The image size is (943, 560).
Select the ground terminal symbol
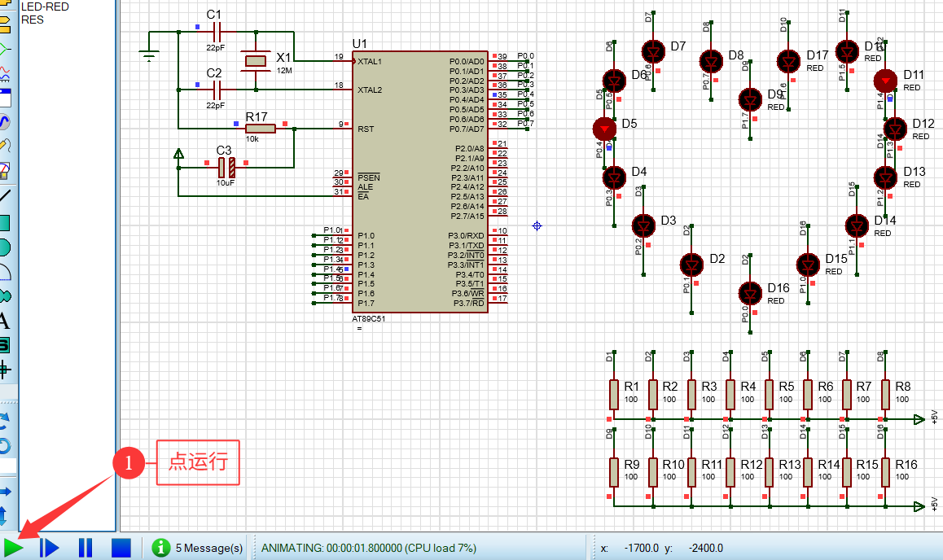click(x=148, y=55)
